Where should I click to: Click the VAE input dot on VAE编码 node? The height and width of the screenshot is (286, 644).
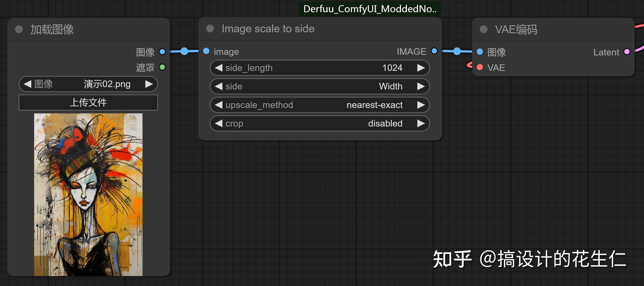coord(479,67)
